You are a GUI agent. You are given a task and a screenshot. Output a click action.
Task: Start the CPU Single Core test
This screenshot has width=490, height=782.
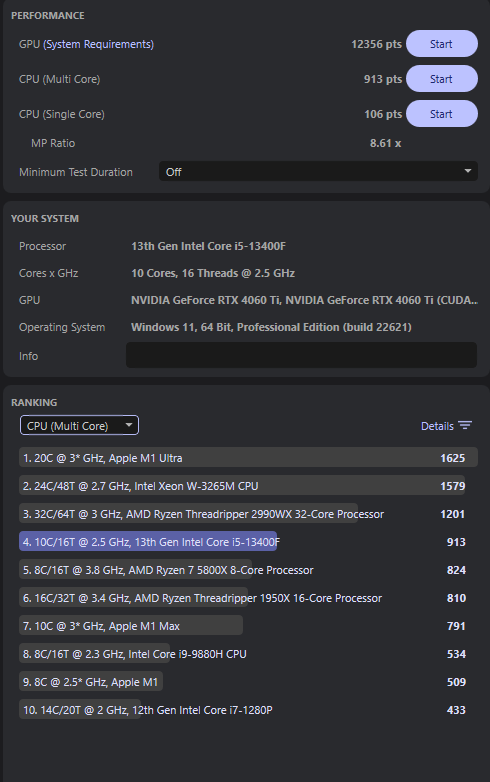[x=442, y=114]
